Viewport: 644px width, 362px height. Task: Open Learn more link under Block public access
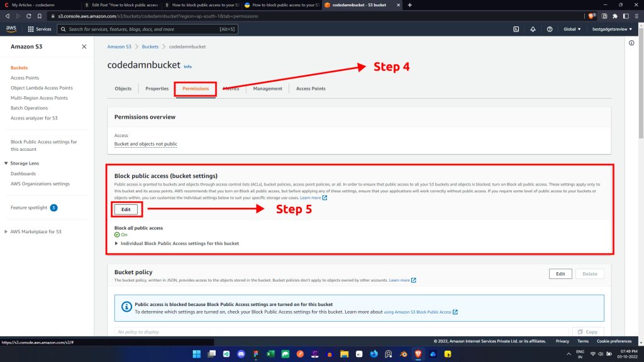(313, 198)
